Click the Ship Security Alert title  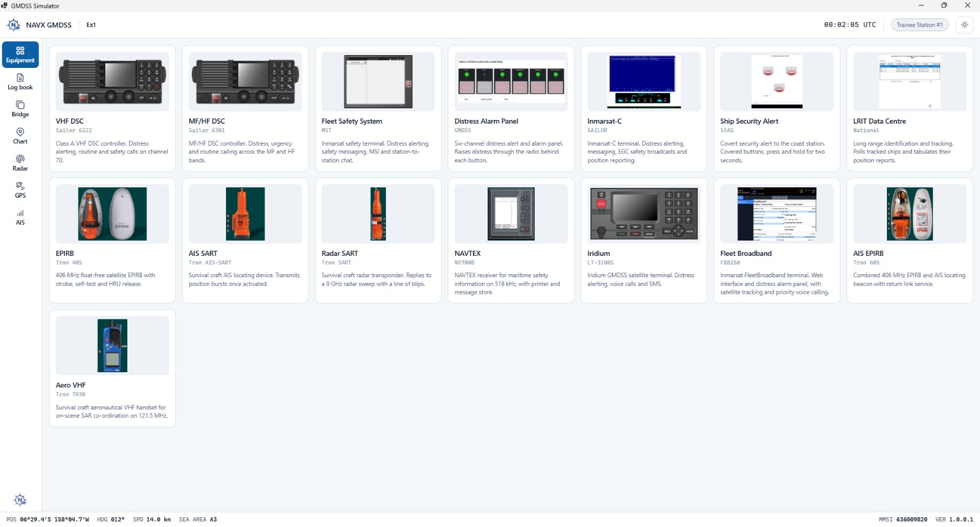[749, 121]
